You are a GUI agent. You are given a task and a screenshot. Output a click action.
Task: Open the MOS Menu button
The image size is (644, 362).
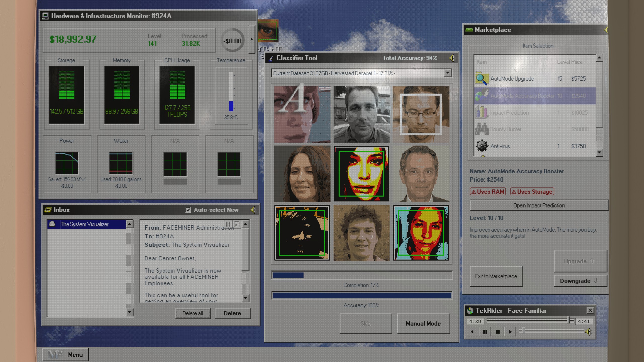point(65,354)
